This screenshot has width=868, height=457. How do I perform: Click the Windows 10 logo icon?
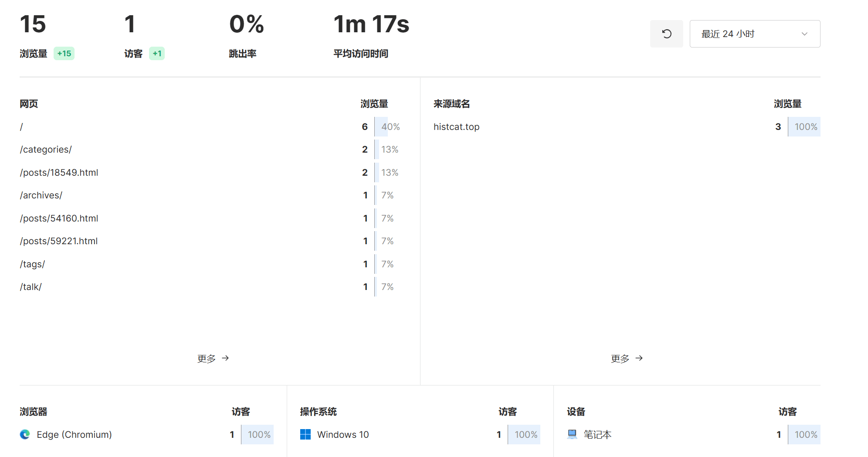305,434
